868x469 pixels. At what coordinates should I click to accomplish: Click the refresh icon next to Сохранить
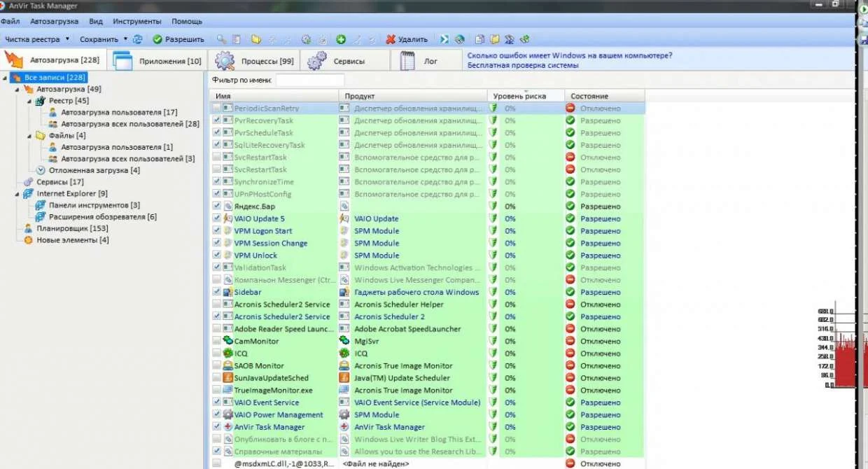138,40
